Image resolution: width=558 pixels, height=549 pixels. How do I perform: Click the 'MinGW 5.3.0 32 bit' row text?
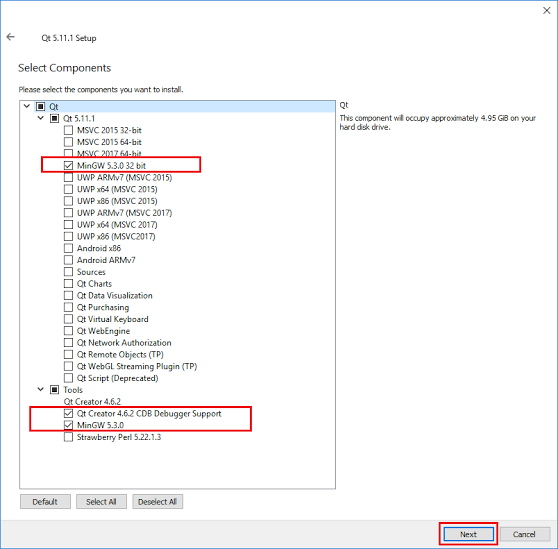tap(111, 165)
